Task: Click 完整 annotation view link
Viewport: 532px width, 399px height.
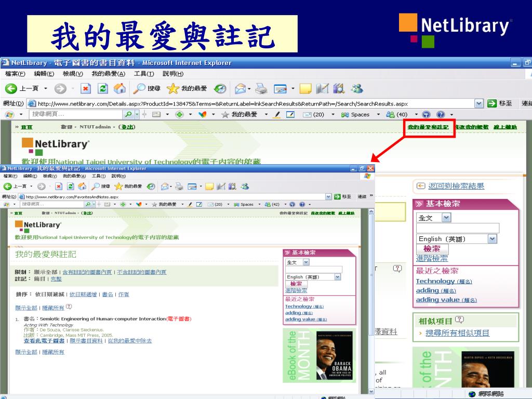Action: (x=56, y=279)
